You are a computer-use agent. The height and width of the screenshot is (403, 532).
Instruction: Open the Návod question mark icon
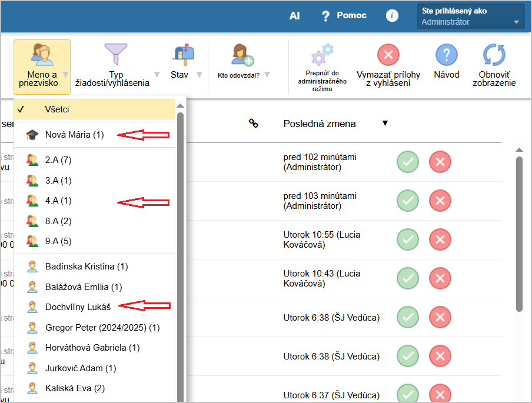[446, 55]
